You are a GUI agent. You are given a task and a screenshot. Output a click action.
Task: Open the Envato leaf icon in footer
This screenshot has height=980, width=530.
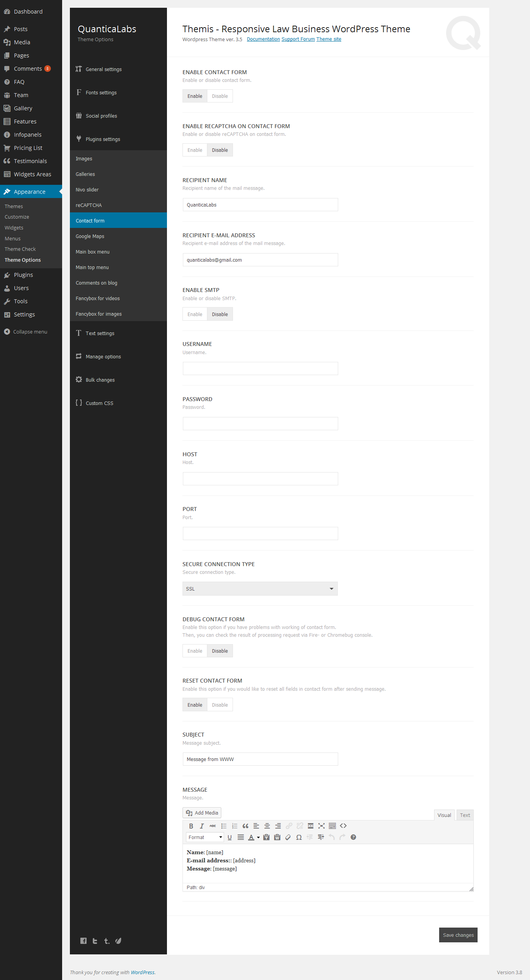coord(118,941)
